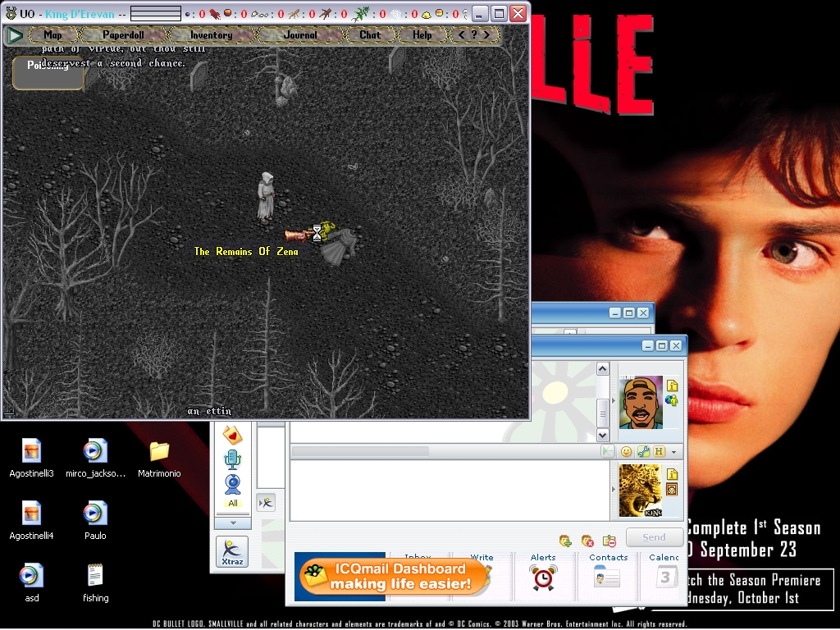Open the Inventory panel
Screen dimensions: 840x630
(211, 34)
